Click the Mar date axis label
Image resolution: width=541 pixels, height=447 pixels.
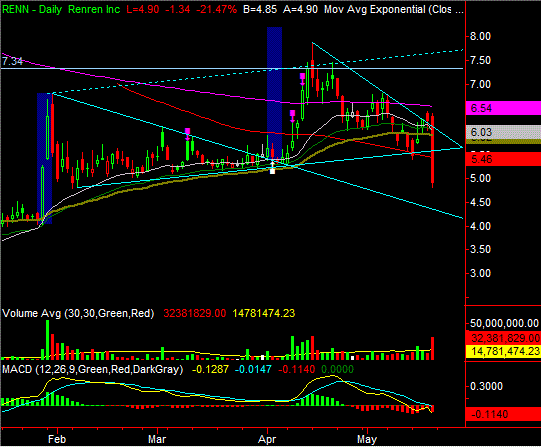pyautogui.click(x=157, y=439)
